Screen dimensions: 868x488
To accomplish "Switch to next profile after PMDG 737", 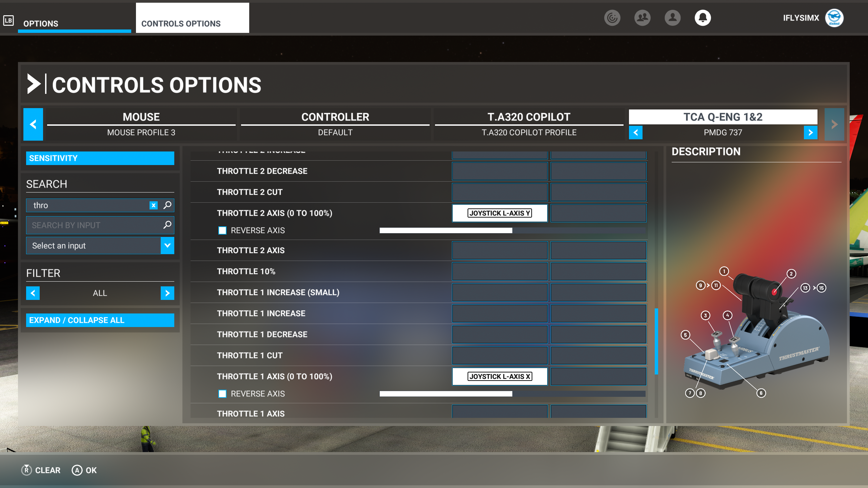I will [810, 133].
